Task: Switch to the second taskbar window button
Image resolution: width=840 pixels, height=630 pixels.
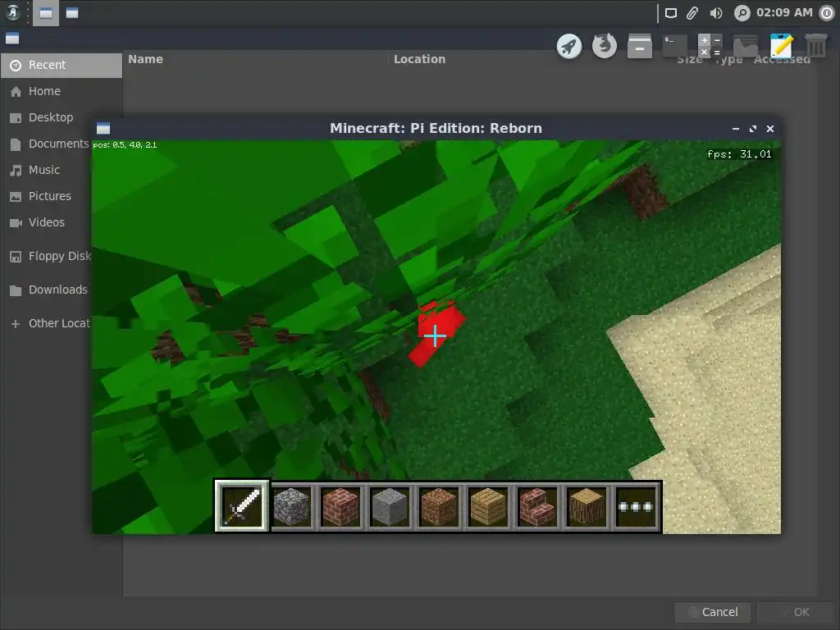Action: [x=72, y=13]
